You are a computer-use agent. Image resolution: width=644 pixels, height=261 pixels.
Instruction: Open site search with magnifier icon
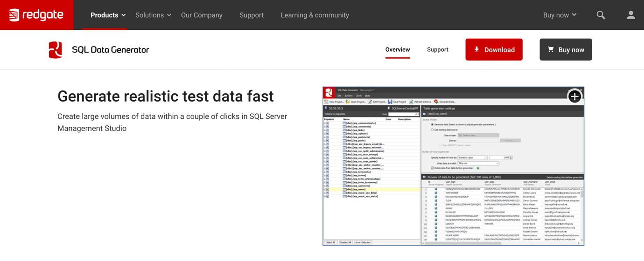coord(601,15)
